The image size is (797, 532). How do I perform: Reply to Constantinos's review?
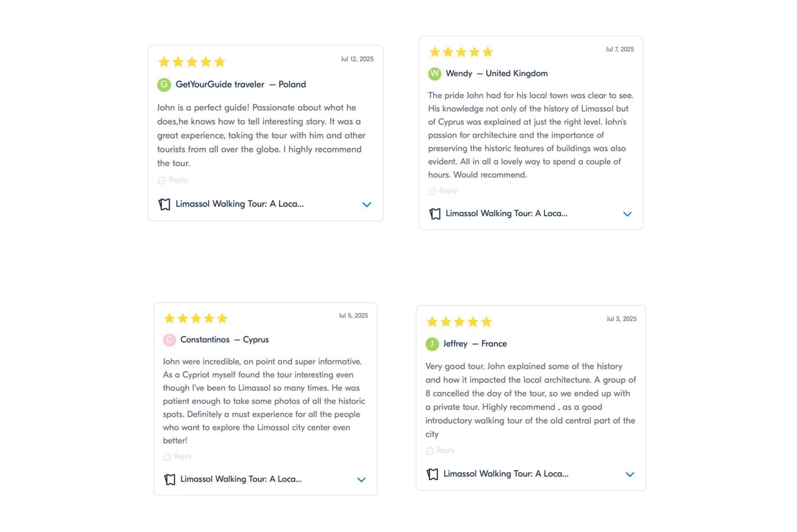[x=178, y=457]
